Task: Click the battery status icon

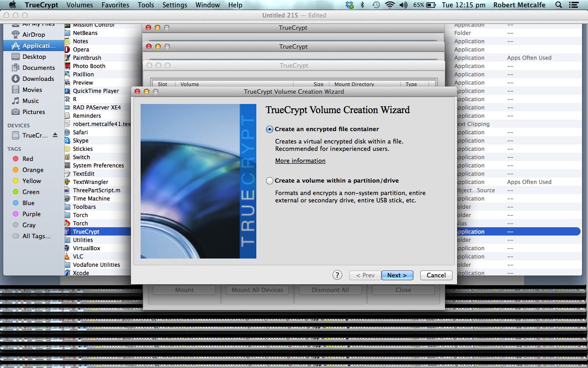Action: (x=431, y=5)
